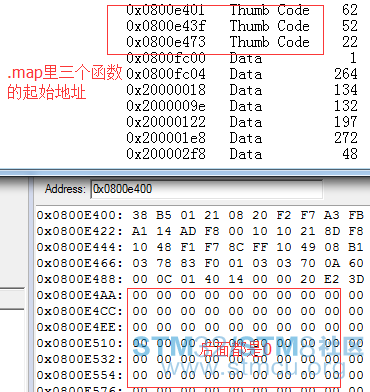Click size value 132 in map listing
Viewport: 370px width, 392px height.
[346, 106]
